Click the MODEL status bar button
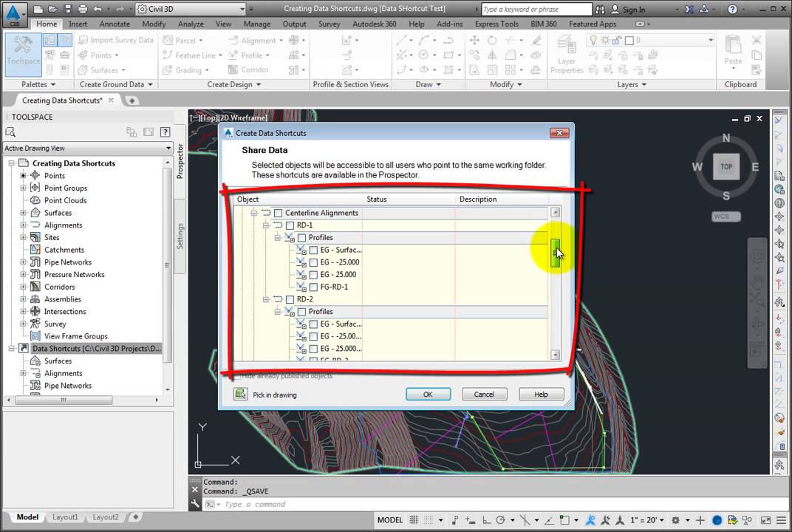Viewport: 792px width, 532px height. tap(390, 519)
